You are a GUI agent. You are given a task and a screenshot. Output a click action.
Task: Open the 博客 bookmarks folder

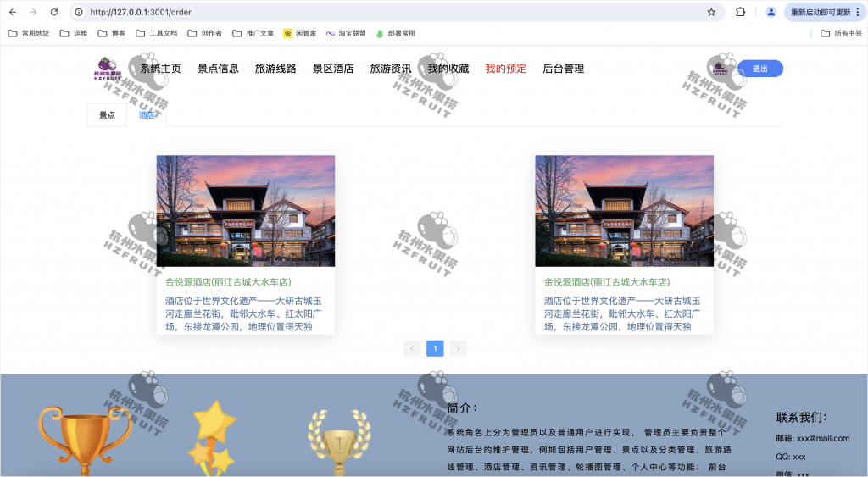111,33
